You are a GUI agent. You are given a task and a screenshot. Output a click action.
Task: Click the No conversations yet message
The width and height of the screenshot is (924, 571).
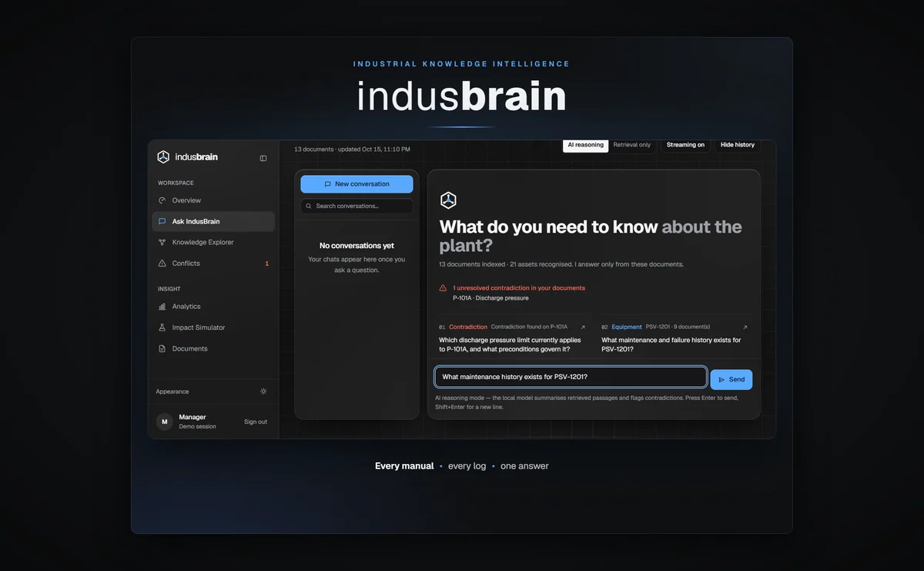(x=357, y=246)
